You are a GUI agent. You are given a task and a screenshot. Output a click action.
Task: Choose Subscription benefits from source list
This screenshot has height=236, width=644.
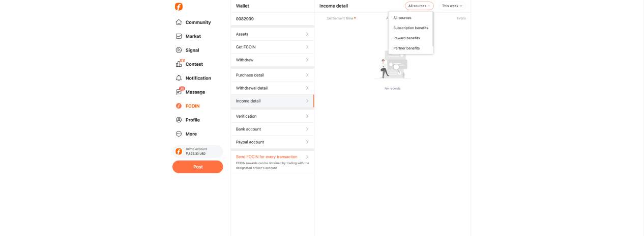pyautogui.click(x=411, y=28)
